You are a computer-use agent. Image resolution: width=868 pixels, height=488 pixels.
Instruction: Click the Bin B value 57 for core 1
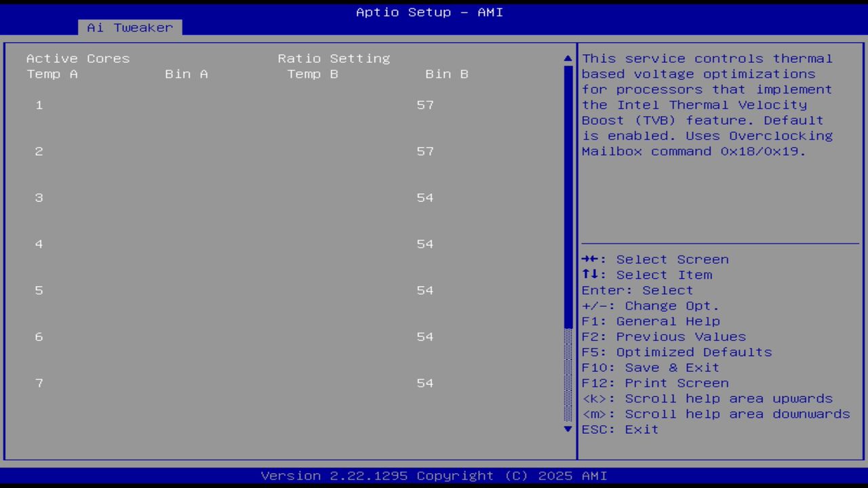[x=425, y=105]
